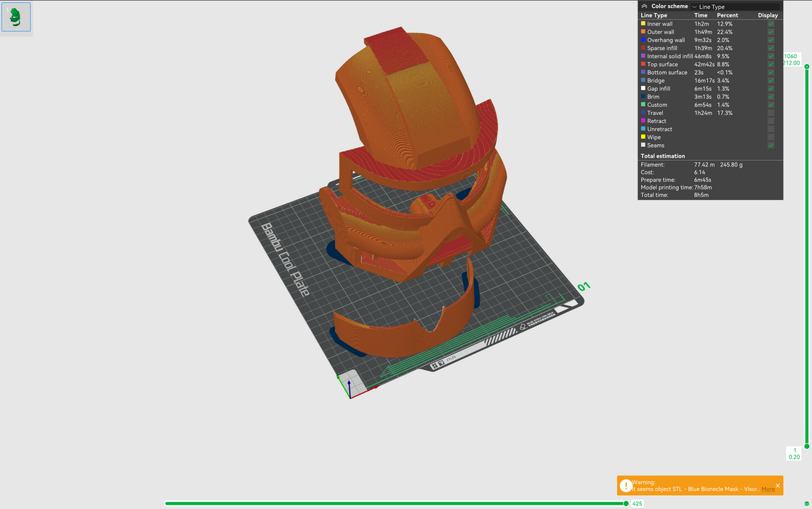
Task: Click the Top surface red swatch
Action: point(643,64)
